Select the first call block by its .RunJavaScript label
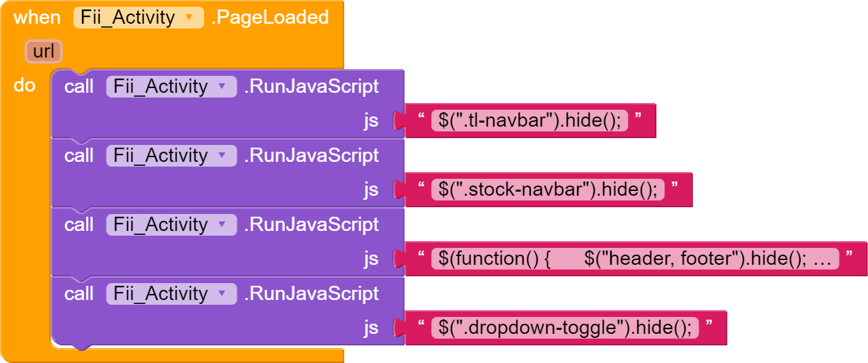 311,87
